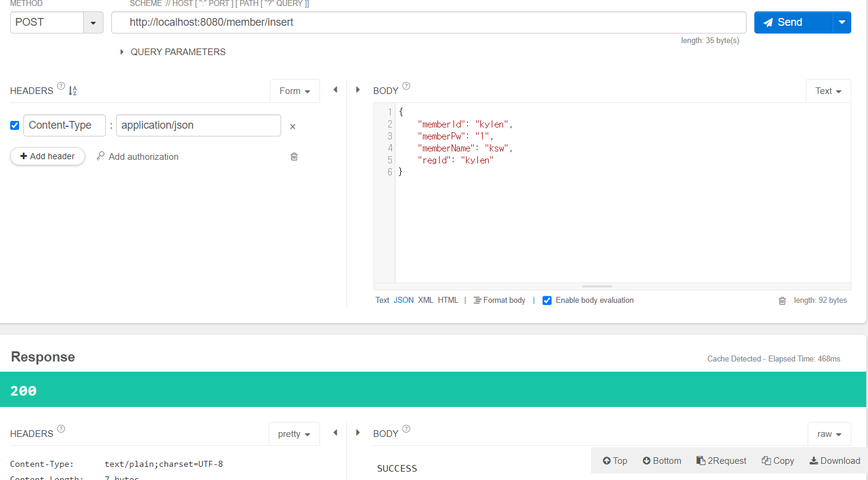The width and height of the screenshot is (868, 480).
Task: Open the body Text type dropdown
Action: point(829,91)
